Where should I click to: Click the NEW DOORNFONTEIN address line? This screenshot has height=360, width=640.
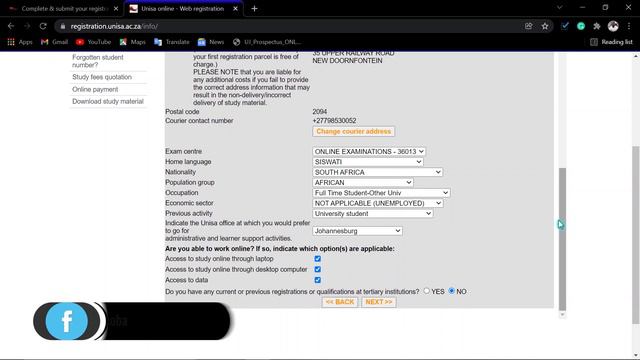pos(347,61)
